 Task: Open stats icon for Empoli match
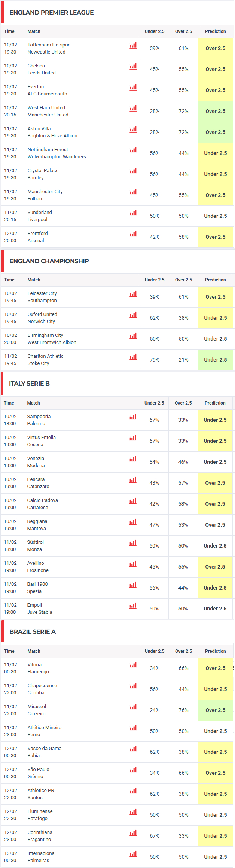click(x=133, y=606)
